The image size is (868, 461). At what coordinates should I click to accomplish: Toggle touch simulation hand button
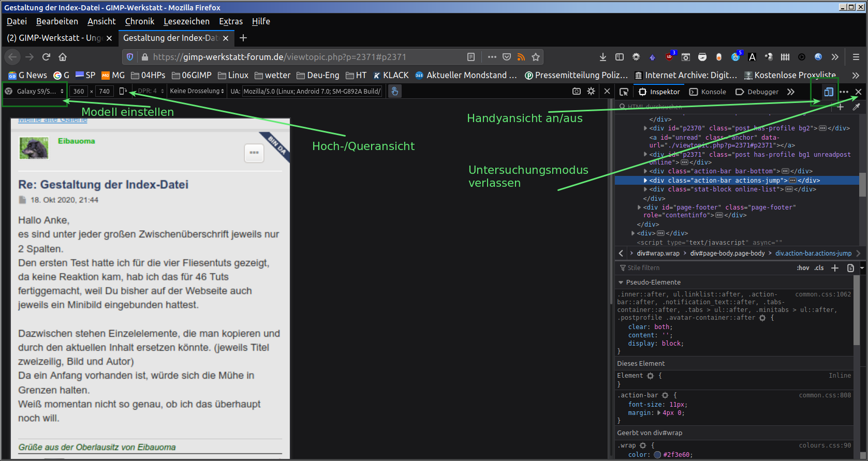[x=394, y=91]
